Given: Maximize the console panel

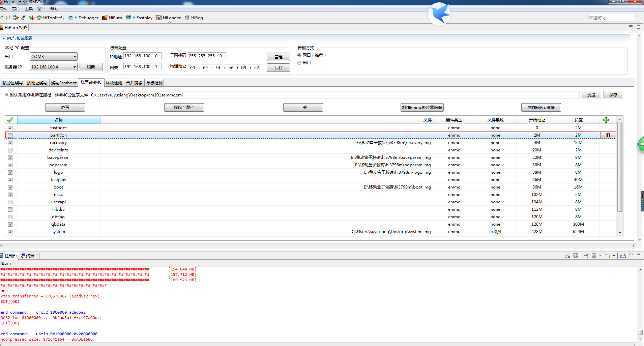Looking at the screenshot, I should tap(639, 255).
